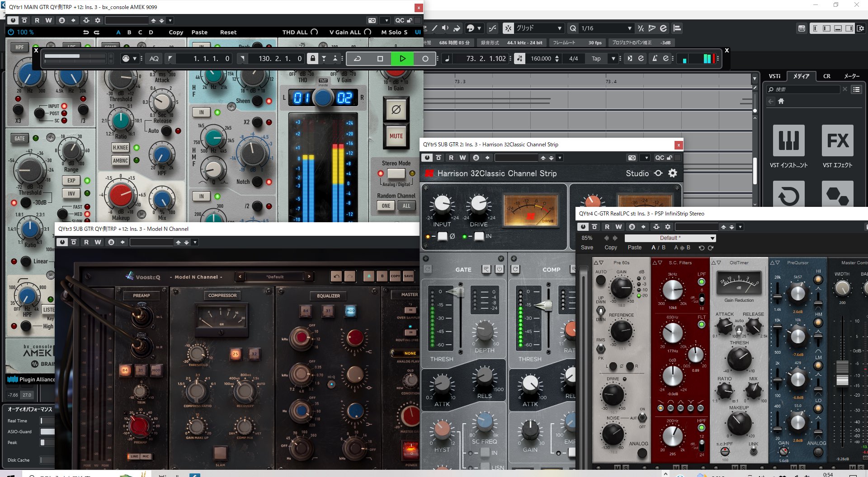This screenshot has height=477, width=868.
Task: Switch to the CR tab
Action: pyautogui.click(x=827, y=76)
